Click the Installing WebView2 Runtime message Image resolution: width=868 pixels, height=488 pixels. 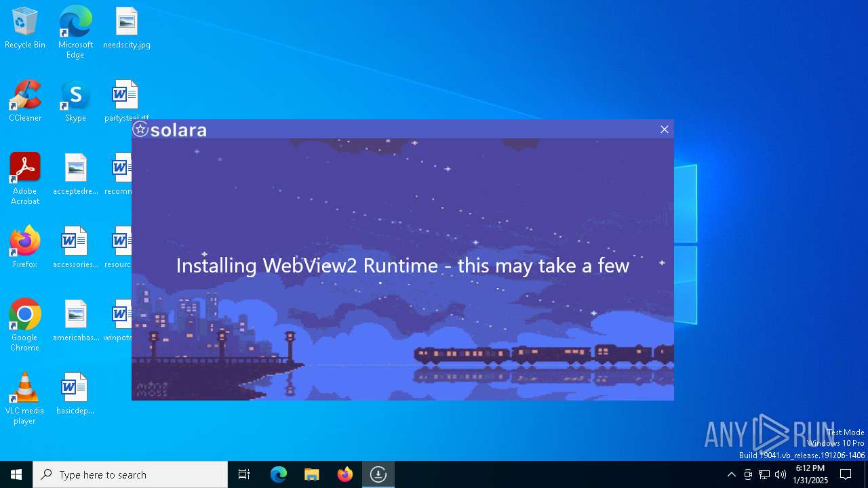(x=403, y=265)
